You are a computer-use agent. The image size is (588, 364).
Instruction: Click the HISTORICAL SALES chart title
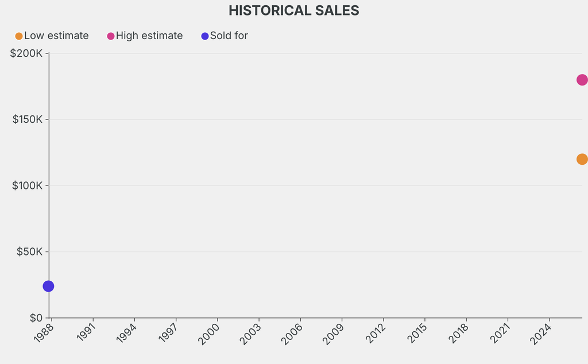tap(294, 10)
